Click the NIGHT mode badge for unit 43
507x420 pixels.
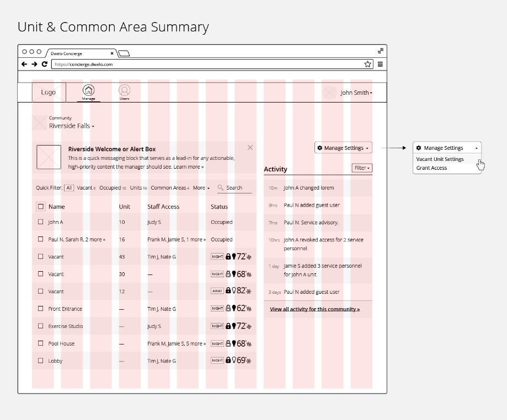coord(217,256)
